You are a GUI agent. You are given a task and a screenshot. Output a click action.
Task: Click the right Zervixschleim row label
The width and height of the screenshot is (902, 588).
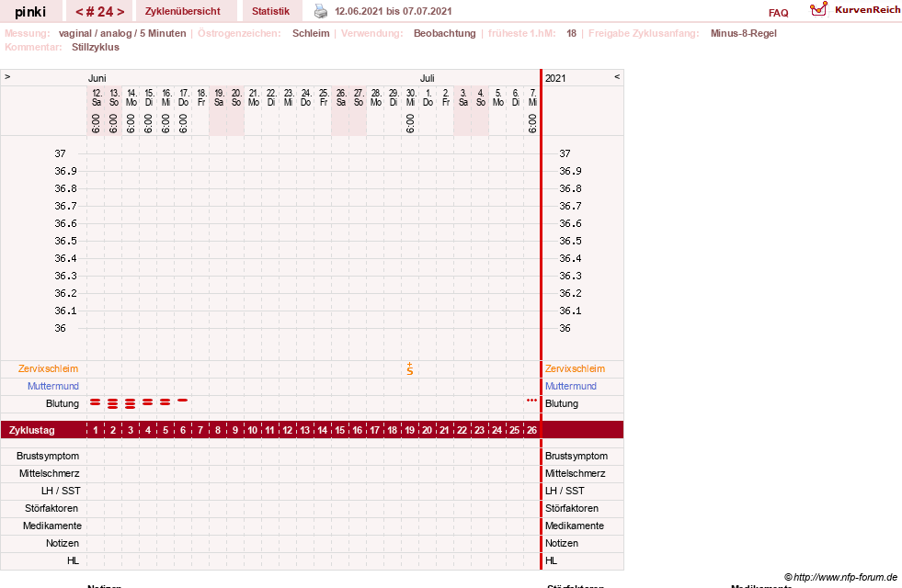pos(576,368)
